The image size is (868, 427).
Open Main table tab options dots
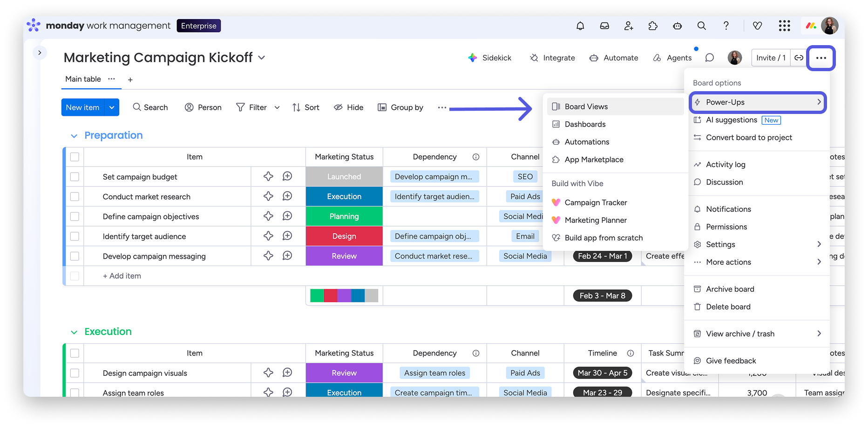coord(111,79)
